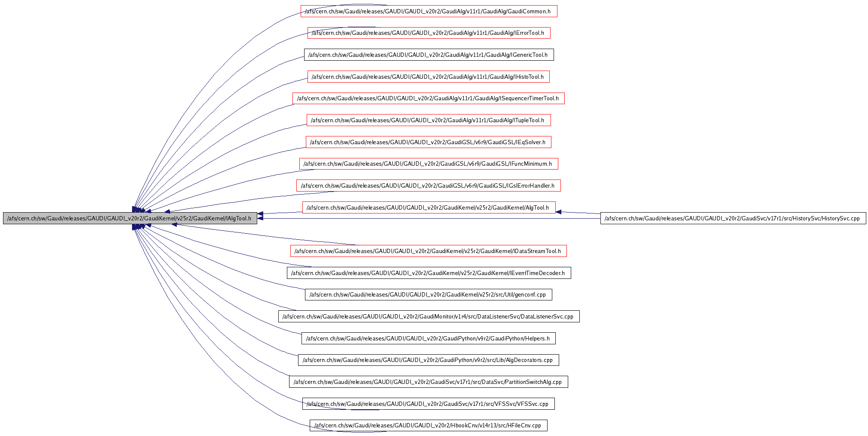The height and width of the screenshot is (436, 868).
Task: Open the AlgTool.h node
Action: tap(428, 208)
